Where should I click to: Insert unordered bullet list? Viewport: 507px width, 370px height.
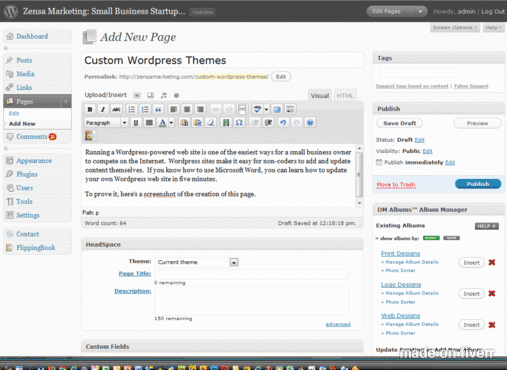[132, 109]
